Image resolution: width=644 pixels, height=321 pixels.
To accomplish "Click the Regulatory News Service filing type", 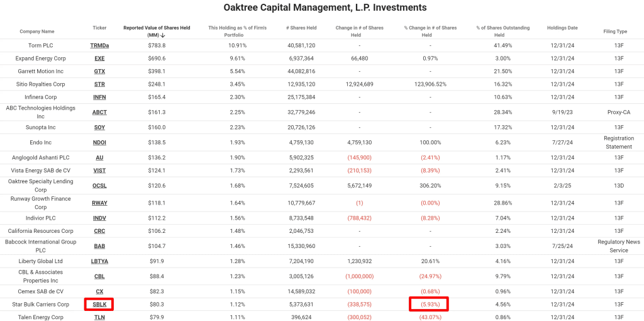I will (619, 246).
